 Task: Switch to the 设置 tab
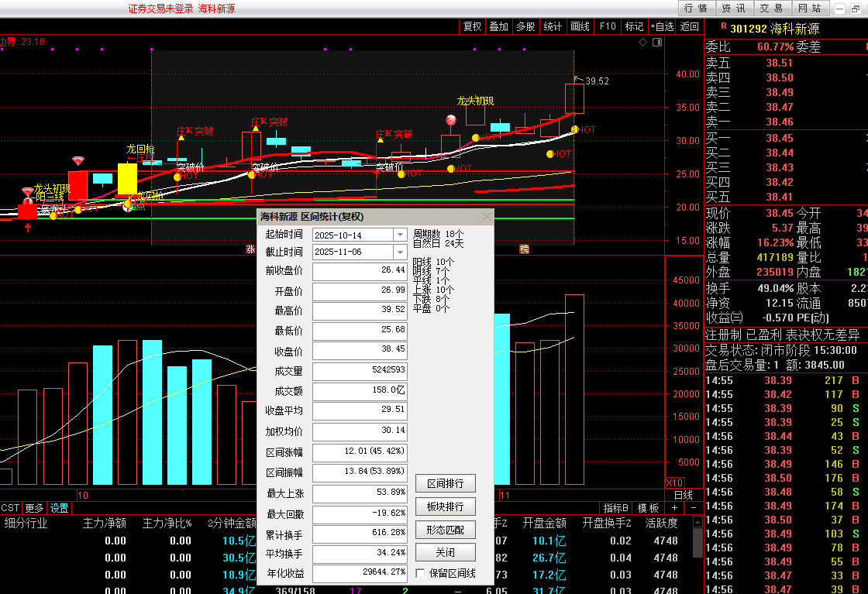coord(60,508)
